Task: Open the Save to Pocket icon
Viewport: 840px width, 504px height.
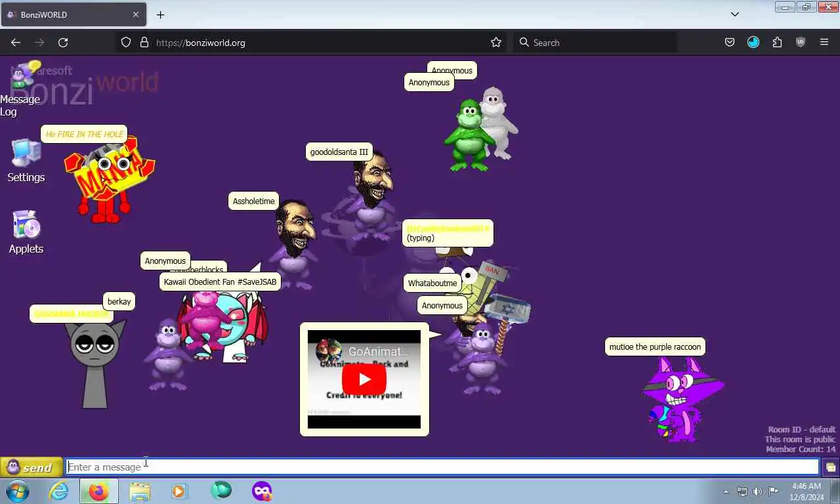Action: pos(730,42)
